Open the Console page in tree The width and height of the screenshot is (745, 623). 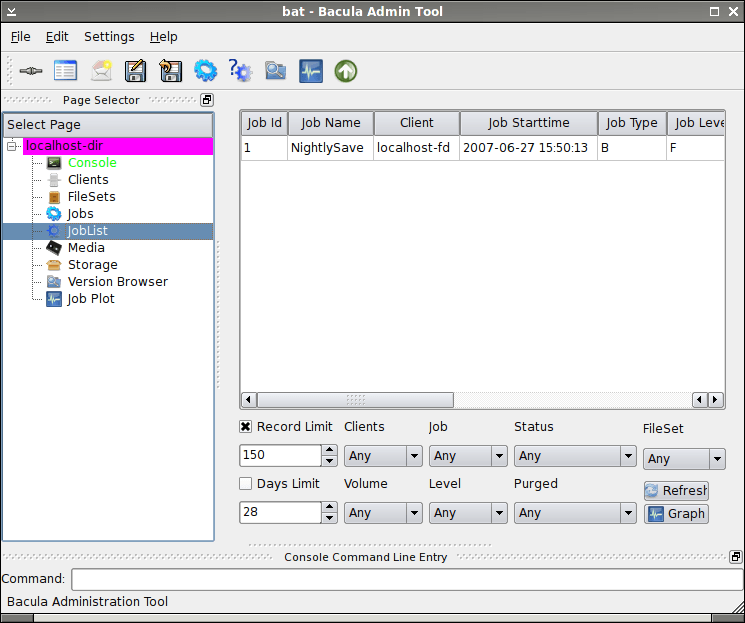[x=92, y=163]
